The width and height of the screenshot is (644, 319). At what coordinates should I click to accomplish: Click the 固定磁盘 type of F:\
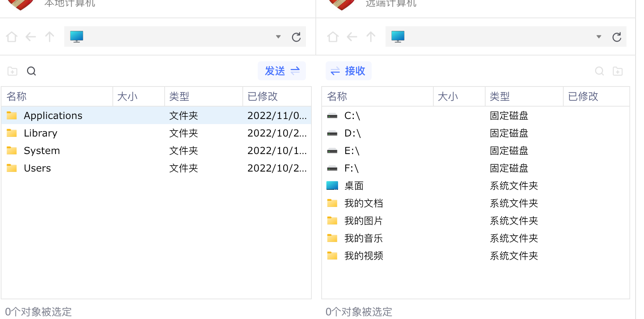point(509,168)
